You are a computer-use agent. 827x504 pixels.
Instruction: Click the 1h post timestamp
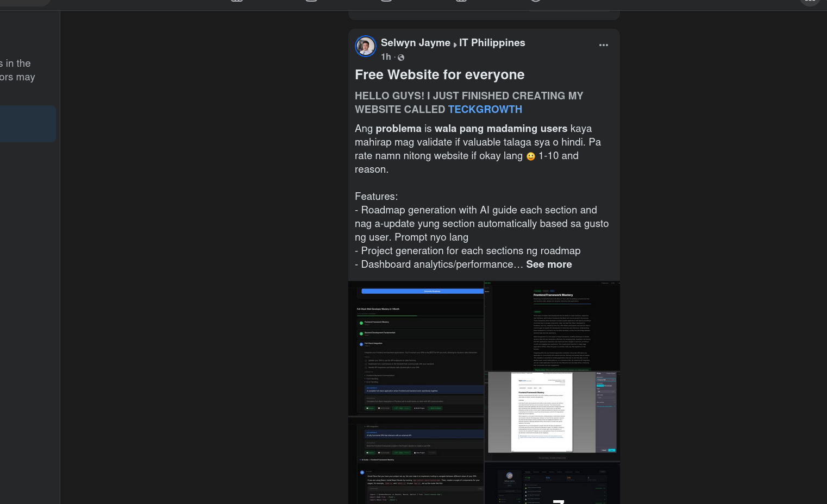point(386,57)
